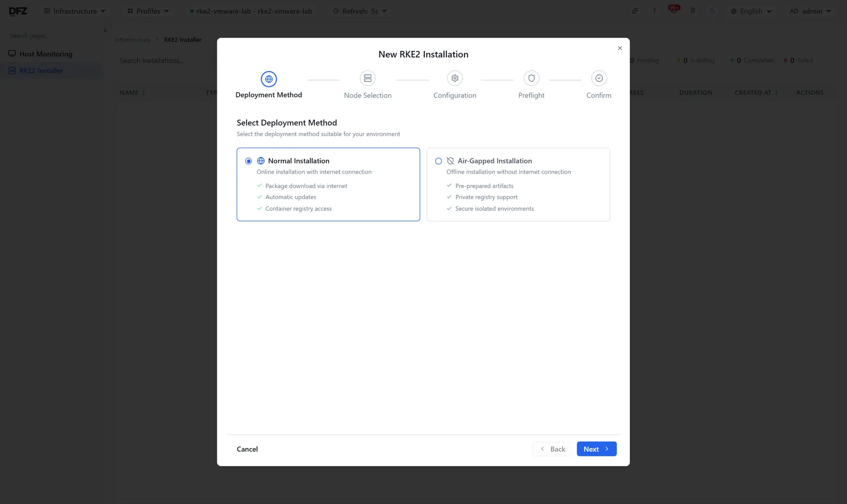
Task: Click 'Offline installation without internet connection' text
Action: coord(508,172)
